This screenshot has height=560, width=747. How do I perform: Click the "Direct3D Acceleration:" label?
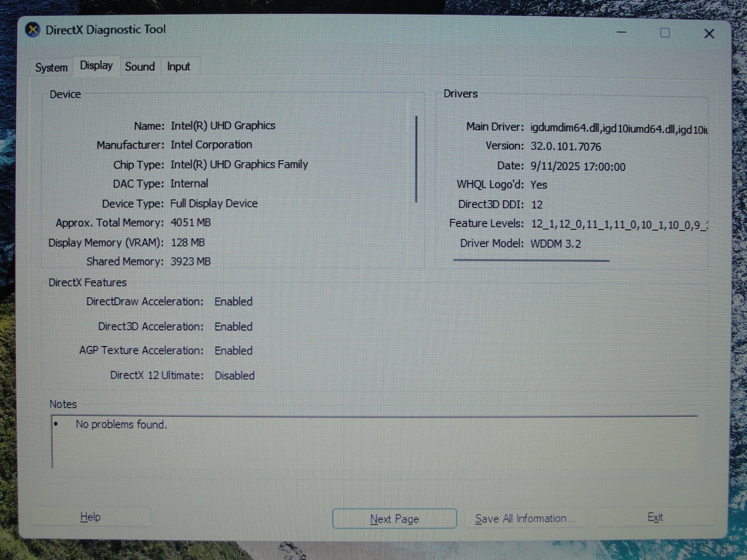click(151, 326)
